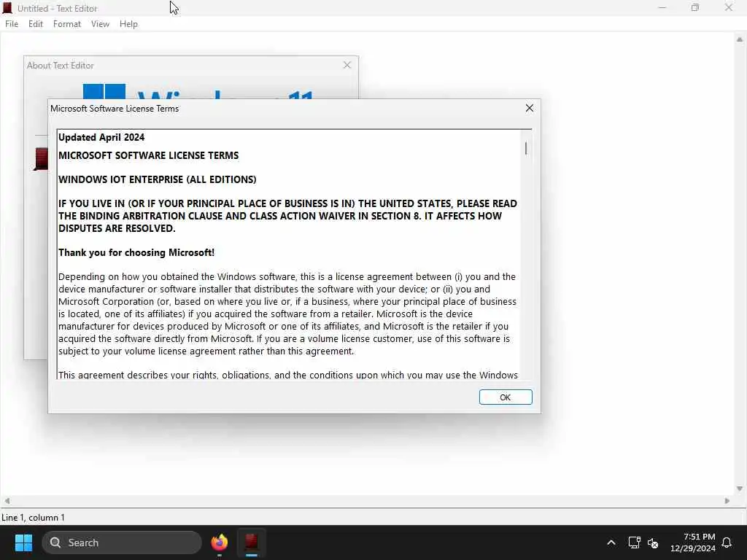Image resolution: width=747 pixels, height=560 pixels.
Task: Click 'Thank you for choosing Microsoft!' text
Action: (136, 252)
